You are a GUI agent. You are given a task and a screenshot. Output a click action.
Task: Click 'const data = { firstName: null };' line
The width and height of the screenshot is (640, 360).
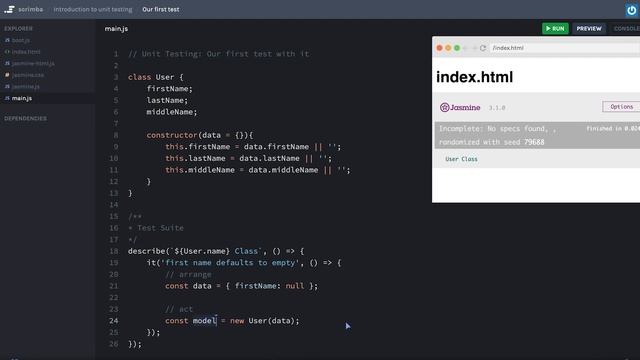click(241, 286)
